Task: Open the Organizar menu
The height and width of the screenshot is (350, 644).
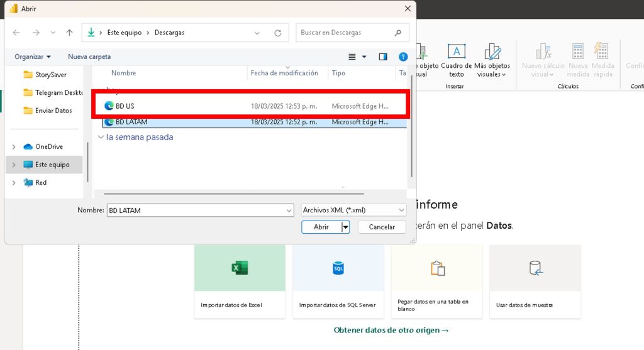Action: [x=33, y=57]
